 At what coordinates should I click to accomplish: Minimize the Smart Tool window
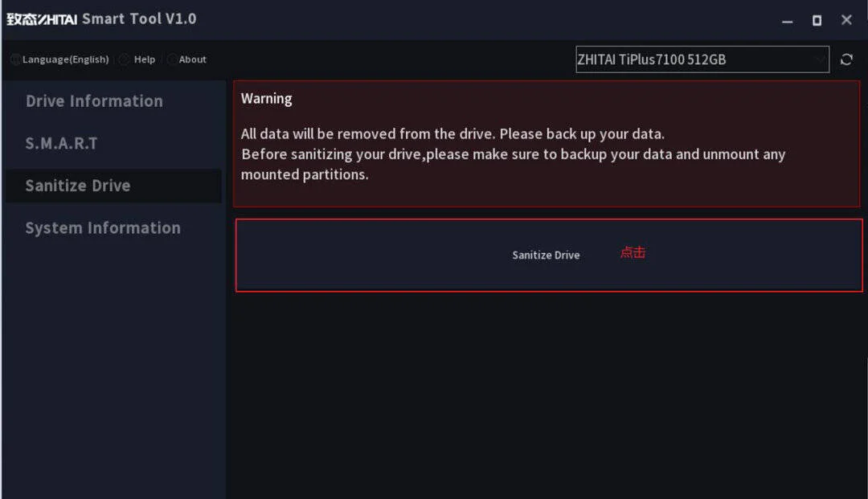pos(787,21)
